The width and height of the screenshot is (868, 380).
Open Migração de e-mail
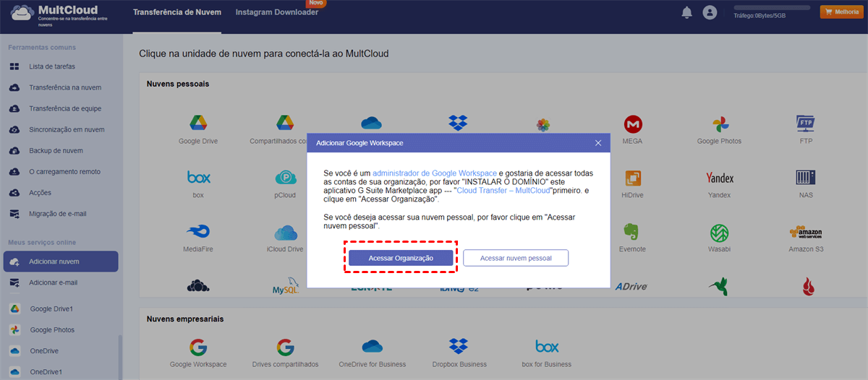tap(59, 214)
